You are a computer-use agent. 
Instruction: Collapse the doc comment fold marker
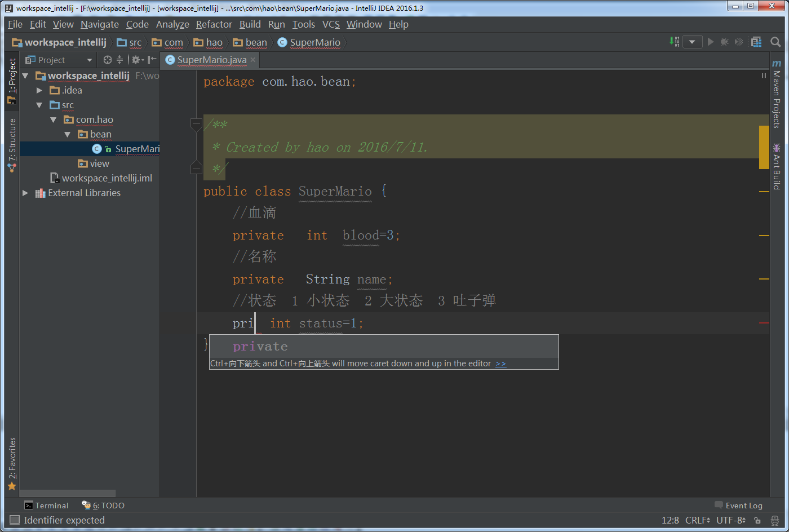[196, 125]
